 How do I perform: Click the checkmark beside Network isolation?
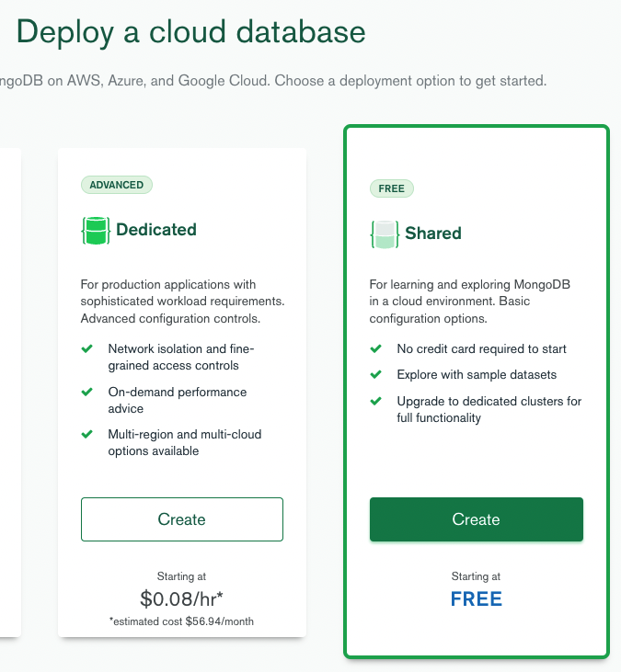pyautogui.click(x=87, y=348)
